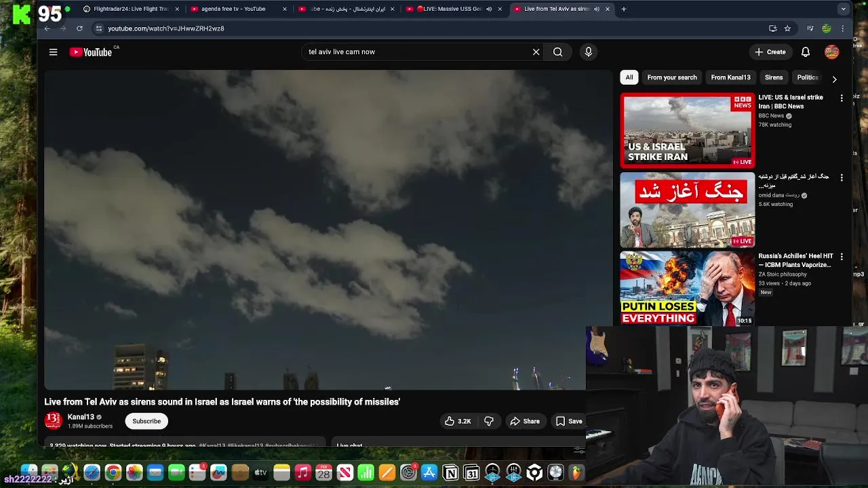Select the Sirens filter chip

tap(774, 77)
